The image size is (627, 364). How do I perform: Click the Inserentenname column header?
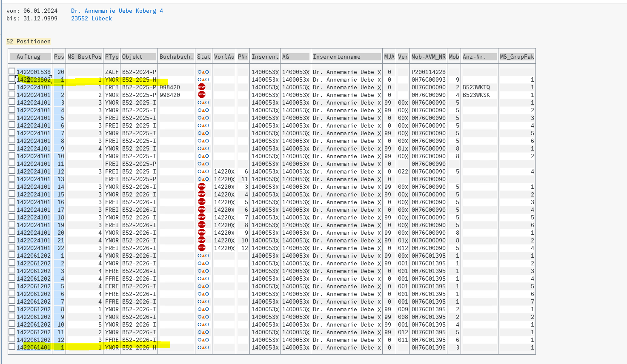346,57
